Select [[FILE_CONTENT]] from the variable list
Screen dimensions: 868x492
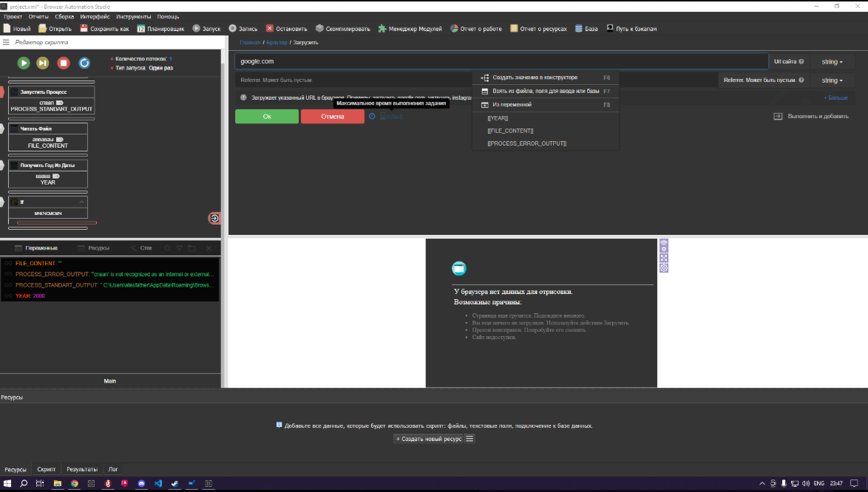tap(510, 131)
